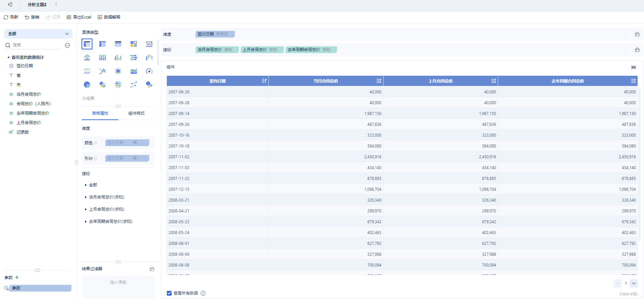Select the gauge dashboard chart icon
The image size is (644, 299).
coord(149,71)
